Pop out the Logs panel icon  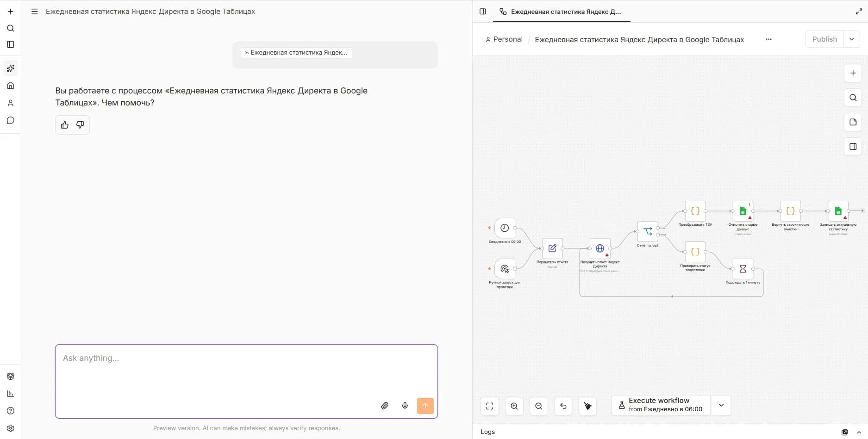click(x=845, y=432)
